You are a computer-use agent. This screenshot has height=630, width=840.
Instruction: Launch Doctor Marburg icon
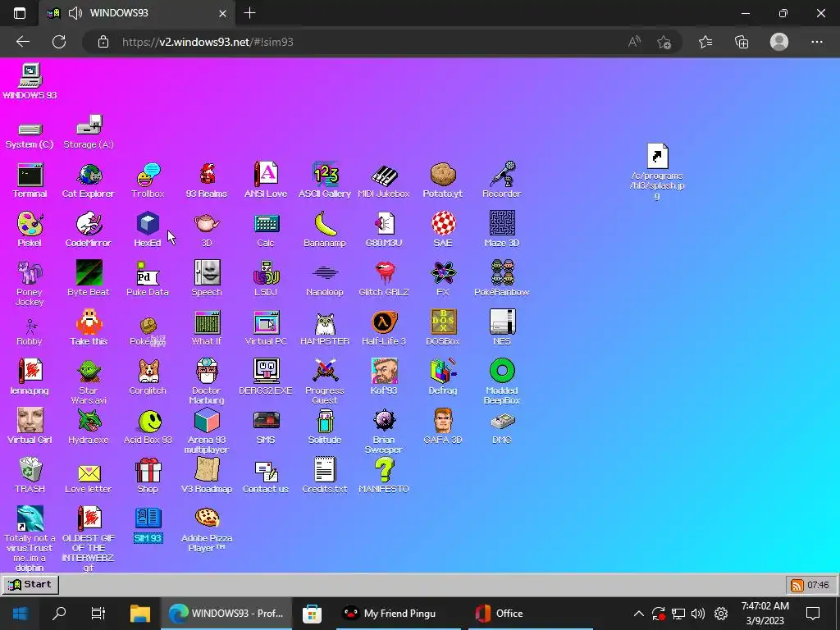click(207, 381)
